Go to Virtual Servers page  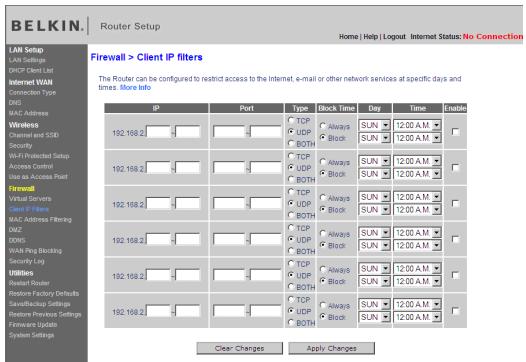30,199
